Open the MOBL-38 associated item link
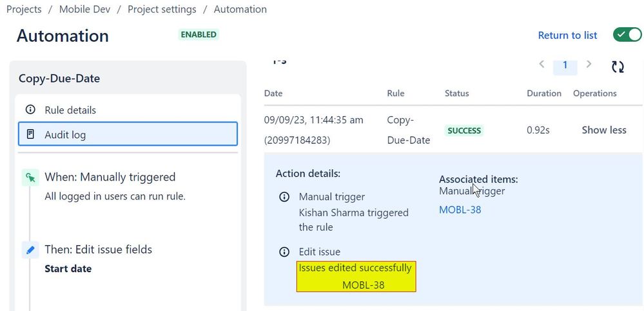Screen dimensions: 644x311 click(x=460, y=210)
